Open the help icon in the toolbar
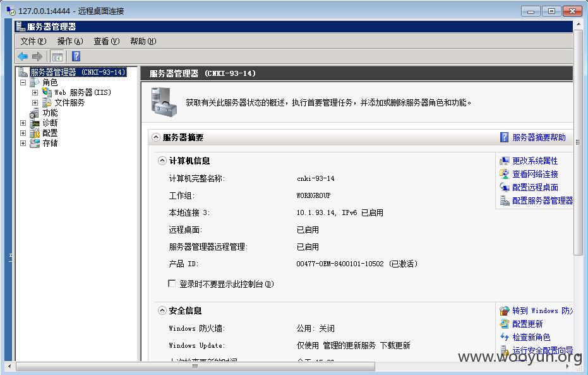The height and width of the screenshot is (375, 588). click(76, 56)
